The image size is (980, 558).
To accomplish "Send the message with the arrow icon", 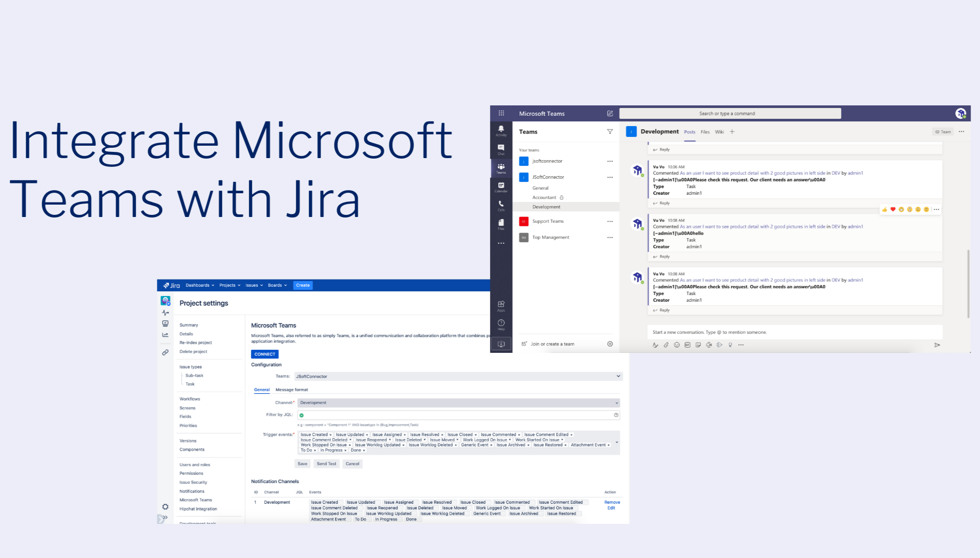I will (x=937, y=345).
